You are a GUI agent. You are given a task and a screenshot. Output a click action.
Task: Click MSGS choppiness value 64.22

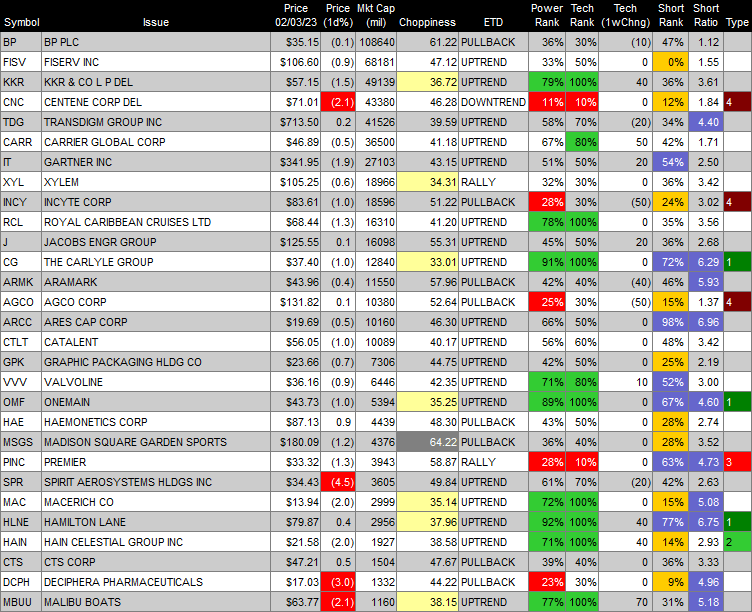point(428,442)
